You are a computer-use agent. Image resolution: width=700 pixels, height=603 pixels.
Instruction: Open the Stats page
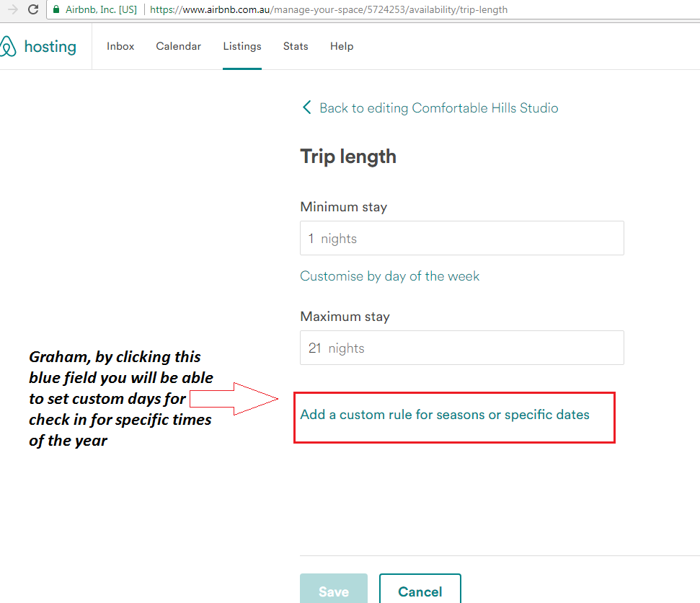[x=296, y=46]
